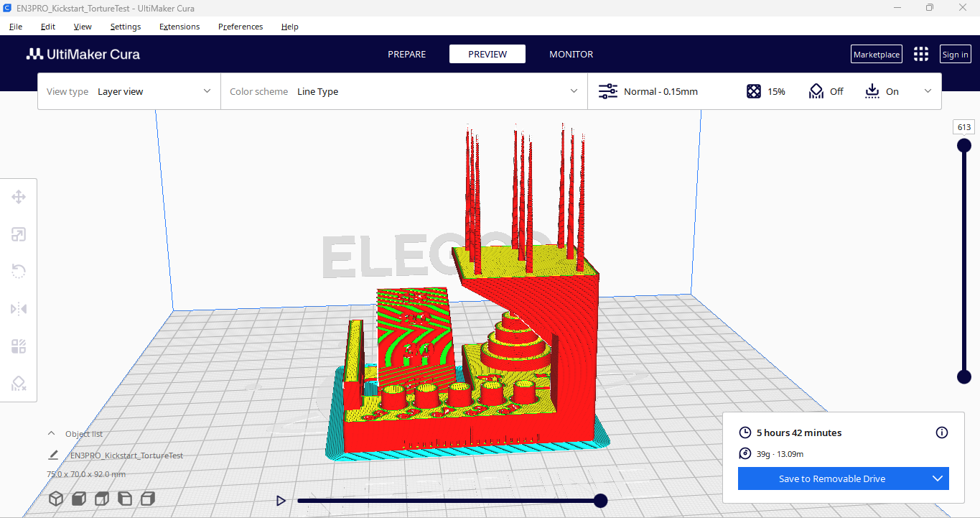Click the simulation path slider handle

click(601, 501)
